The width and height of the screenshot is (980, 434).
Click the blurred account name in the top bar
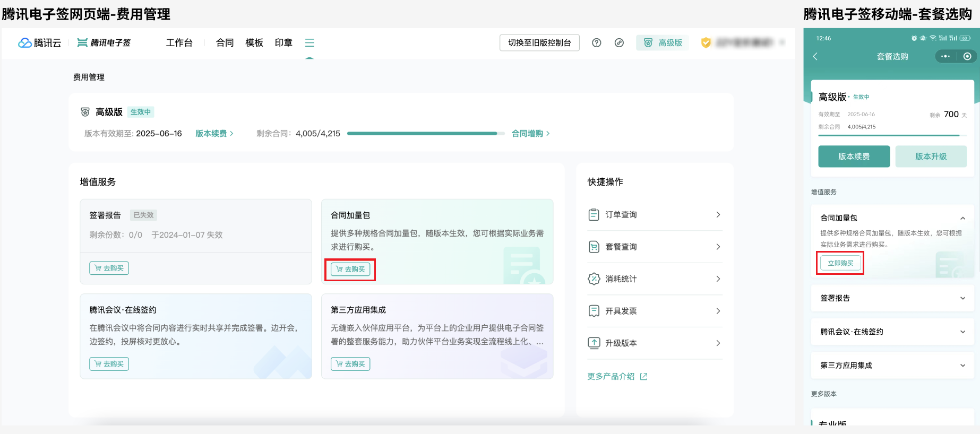(744, 42)
